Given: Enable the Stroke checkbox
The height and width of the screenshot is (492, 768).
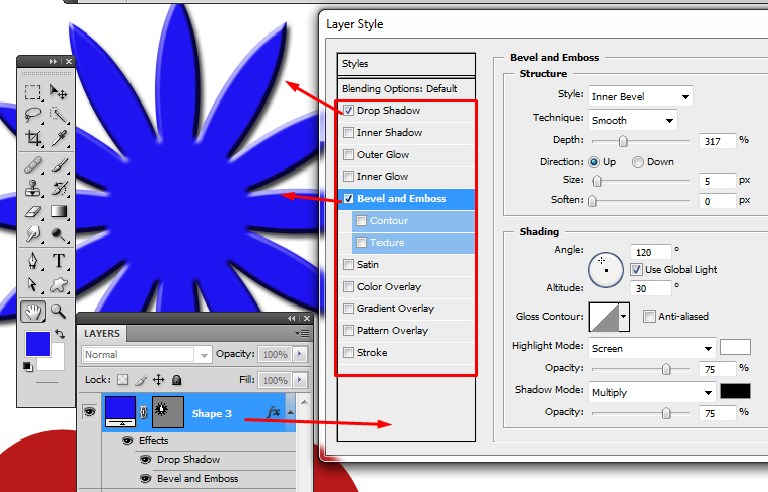Looking at the screenshot, I should [x=348, y=352].
